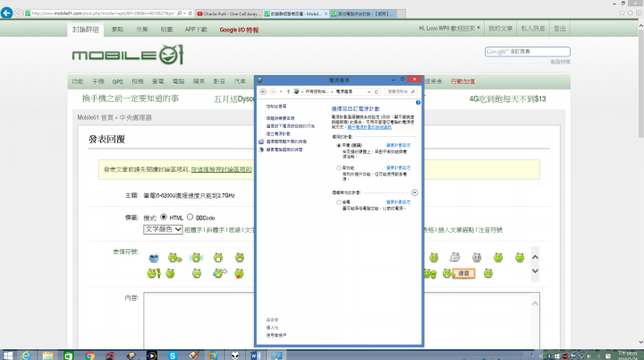Click 變更計劃設定 for 平衡 plan
Screen dimensions: 644x360
coord(398,145)
